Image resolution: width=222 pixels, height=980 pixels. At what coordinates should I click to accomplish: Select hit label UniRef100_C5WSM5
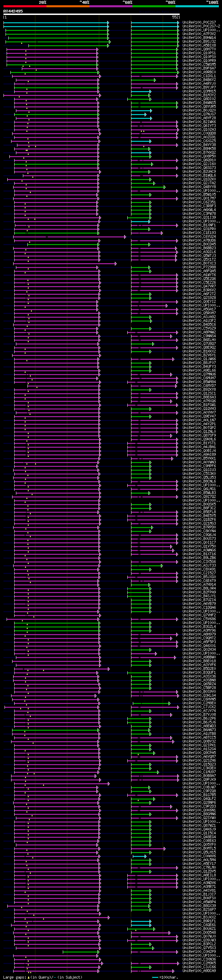[199, 65]
